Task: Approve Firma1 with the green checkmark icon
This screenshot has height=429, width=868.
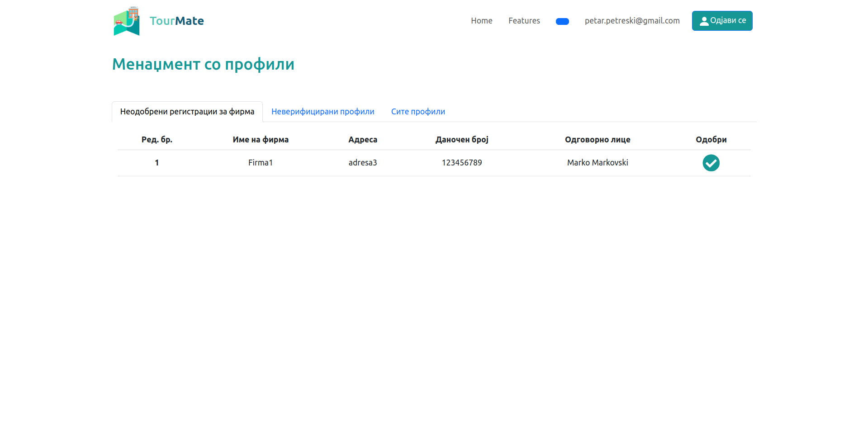Action: point(711,163)
